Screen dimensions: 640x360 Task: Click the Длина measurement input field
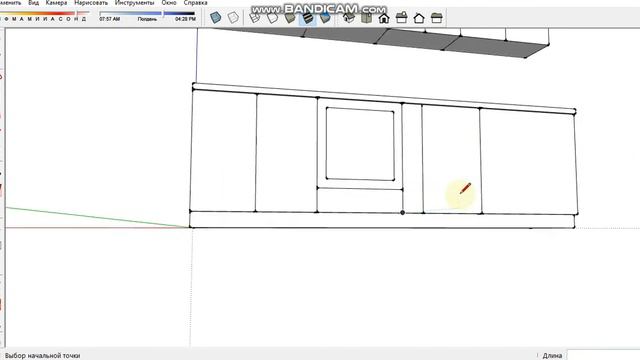[x=604, y=355]
